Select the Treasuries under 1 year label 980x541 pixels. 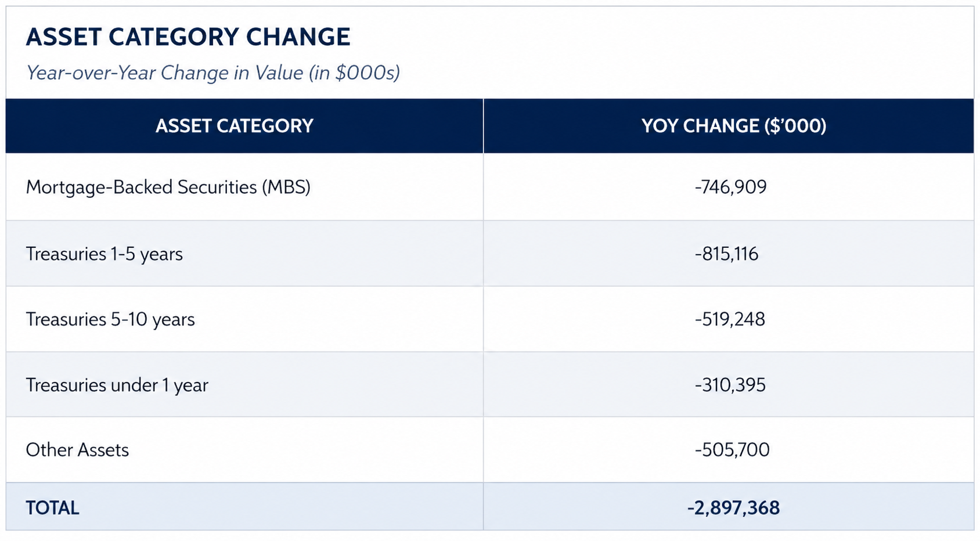[x=117, y=385]
